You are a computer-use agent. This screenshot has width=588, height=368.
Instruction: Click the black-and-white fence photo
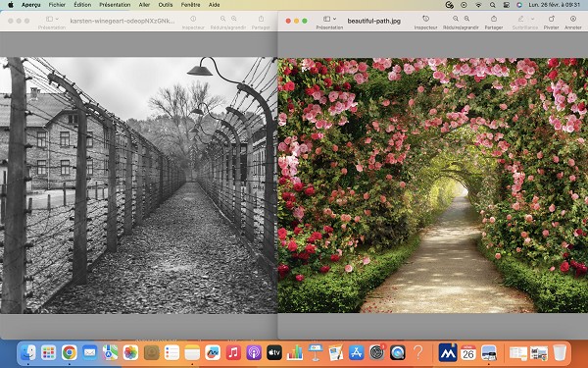(x=139, y=185)
